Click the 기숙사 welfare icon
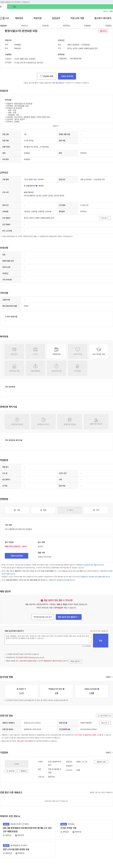Viewport: 113px width, 868px height. (x=36, y=351)
